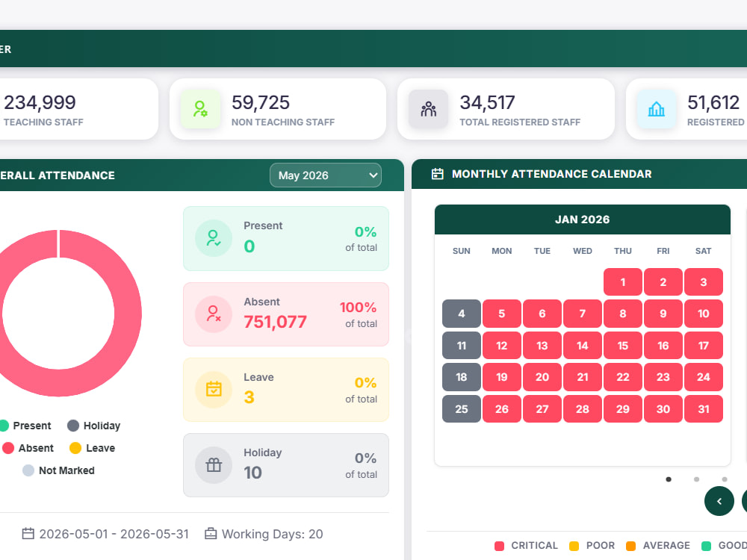
Task: Click the non teaching staff user-gear icon
Action: click(x=200, y=109)
